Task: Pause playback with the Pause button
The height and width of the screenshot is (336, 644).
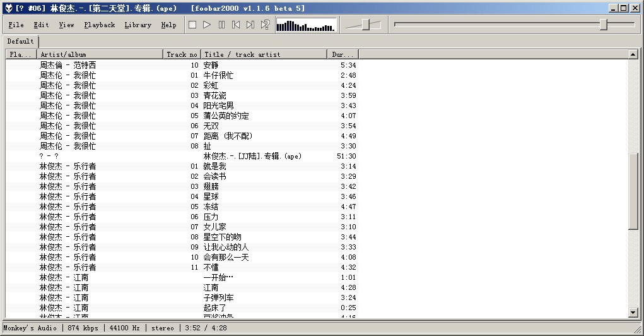Action: click(222, 25)
